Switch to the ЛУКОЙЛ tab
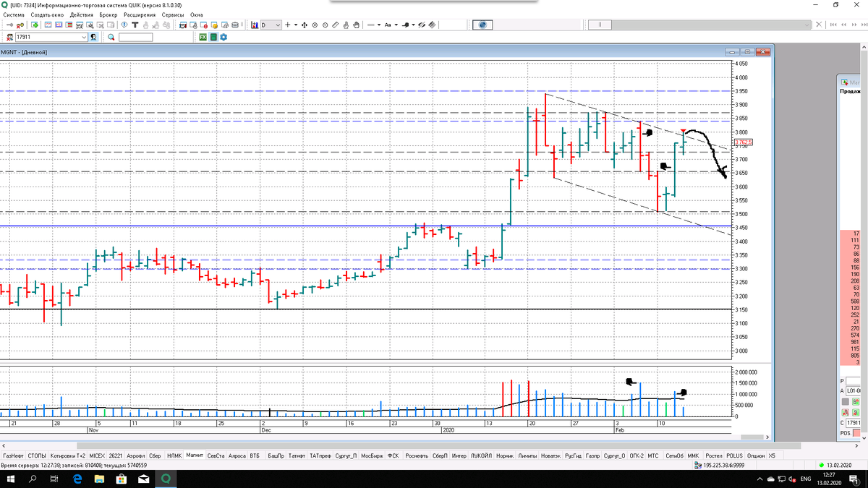This screenshot has width=868, height=488. (x=480, y=456)
